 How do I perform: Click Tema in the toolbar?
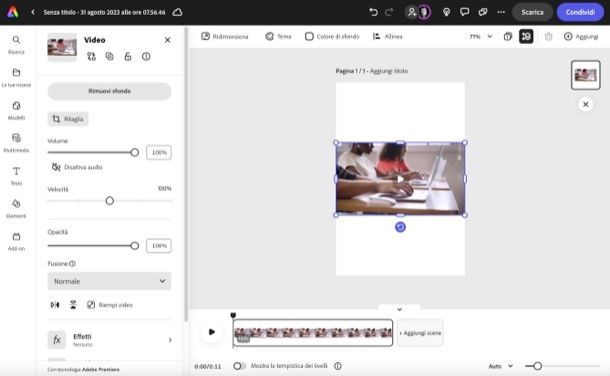pyautogui.click(x=278, y=37)
